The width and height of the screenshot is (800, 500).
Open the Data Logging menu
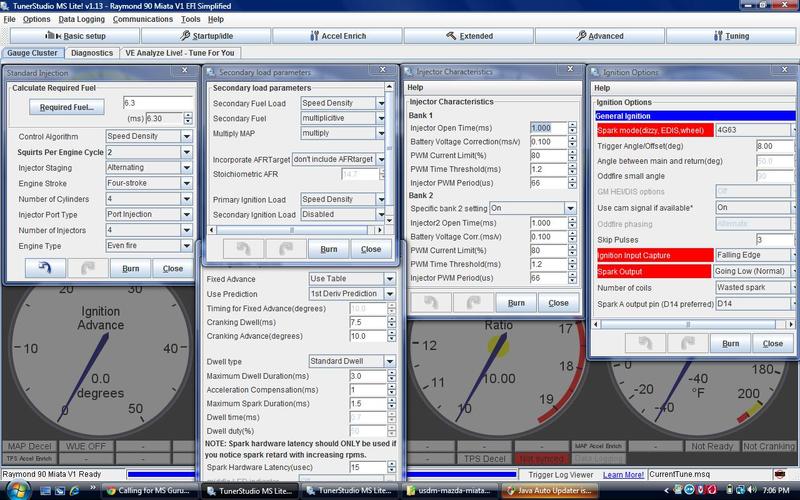[x=81, y=18]
